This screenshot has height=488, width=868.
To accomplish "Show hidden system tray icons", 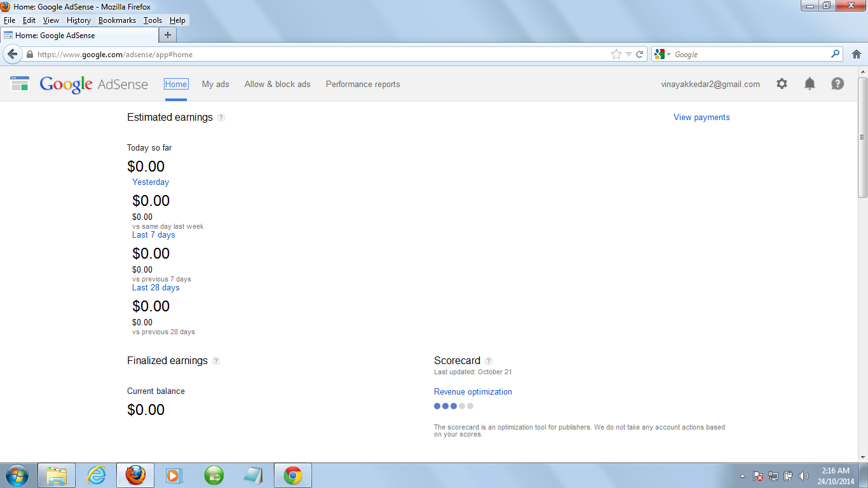I will tap(743, 476).
